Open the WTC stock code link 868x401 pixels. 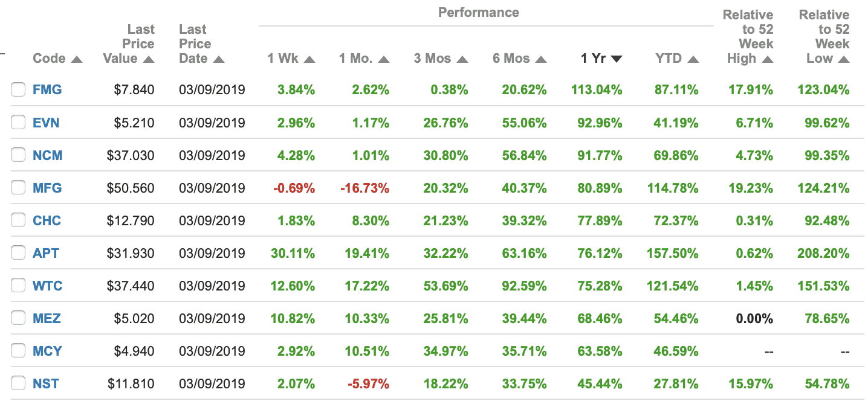(47, 286)
